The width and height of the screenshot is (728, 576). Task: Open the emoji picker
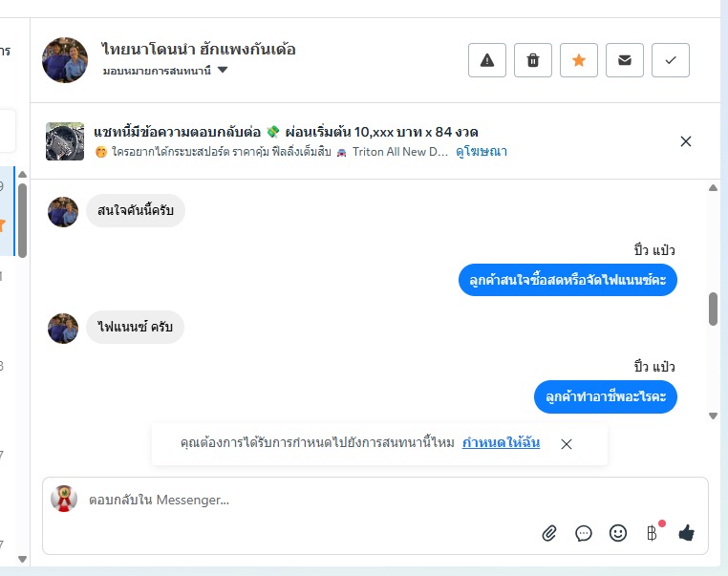(x=618, y=533)
